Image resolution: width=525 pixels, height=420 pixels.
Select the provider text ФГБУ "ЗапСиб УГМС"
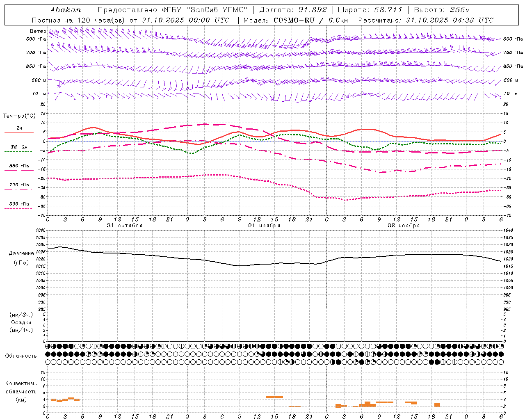[x=205, y=10]
